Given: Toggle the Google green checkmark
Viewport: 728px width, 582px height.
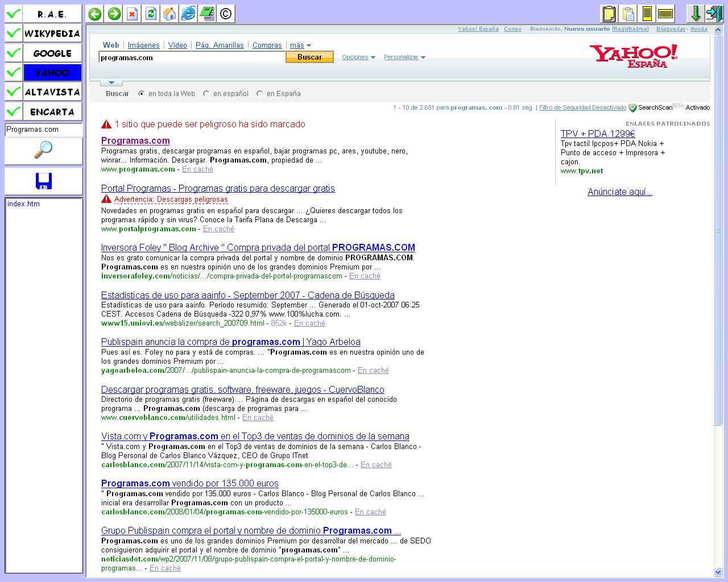Looking at the screenshot, I should (x=14, y=53).
